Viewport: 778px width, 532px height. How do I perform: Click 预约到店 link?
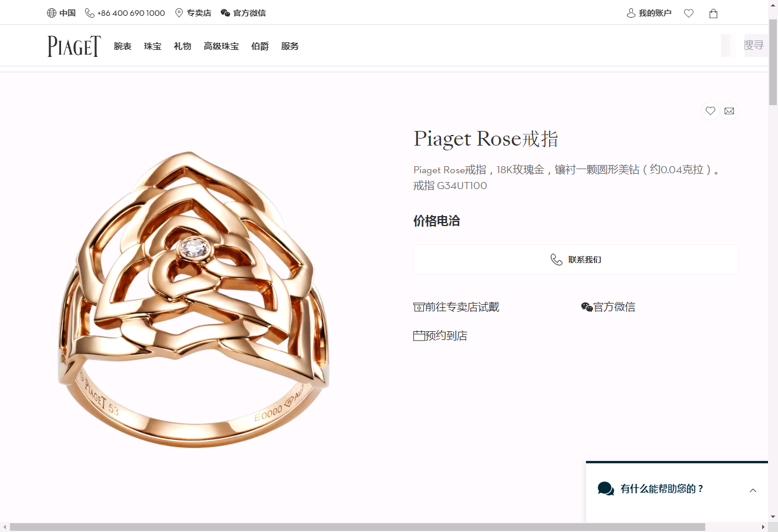point(440,336)
